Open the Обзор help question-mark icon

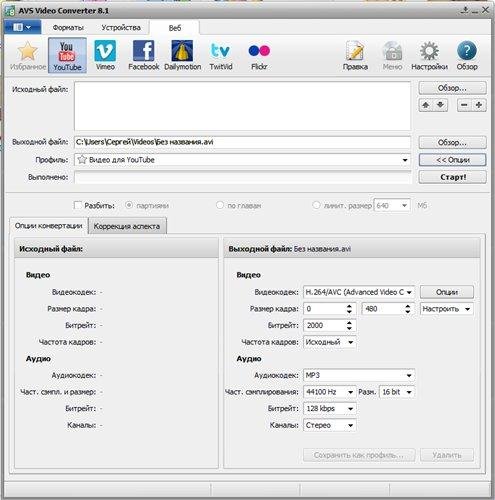[467, 55]
